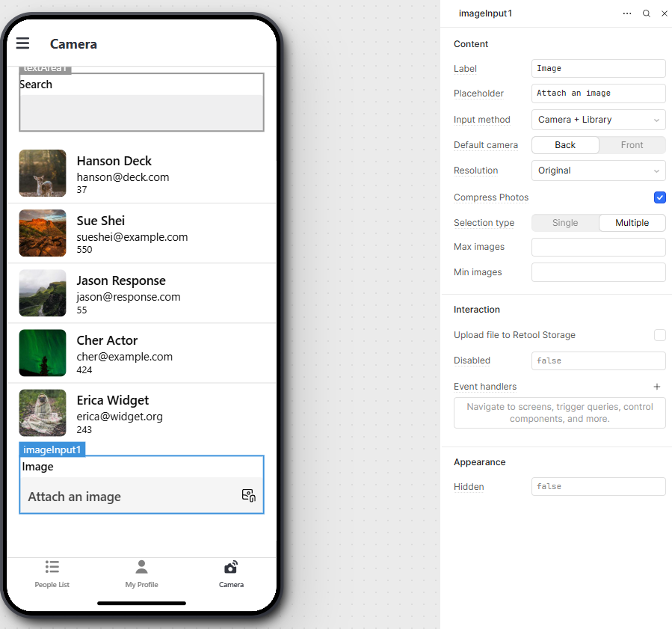Close the imageInput1 inspector panel
The height and width of the screenshot is (629, 672).
[x=664, y=13]
